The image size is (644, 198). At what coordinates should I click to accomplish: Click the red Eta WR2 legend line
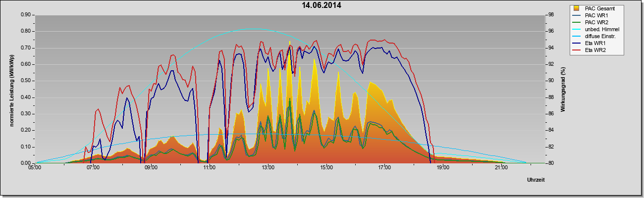[577, 50]
